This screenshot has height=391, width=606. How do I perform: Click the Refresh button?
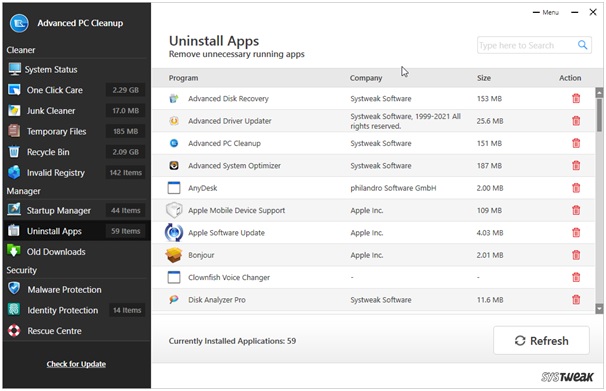pos(541,340)
